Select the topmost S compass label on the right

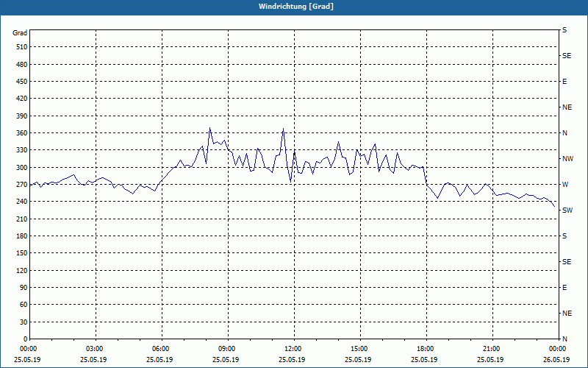(564, 30)
